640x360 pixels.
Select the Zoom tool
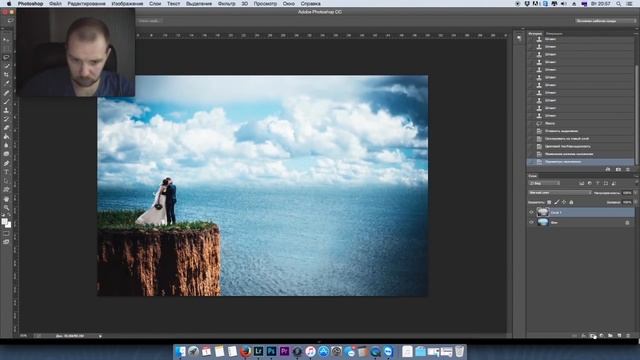[x=6, y=208]
